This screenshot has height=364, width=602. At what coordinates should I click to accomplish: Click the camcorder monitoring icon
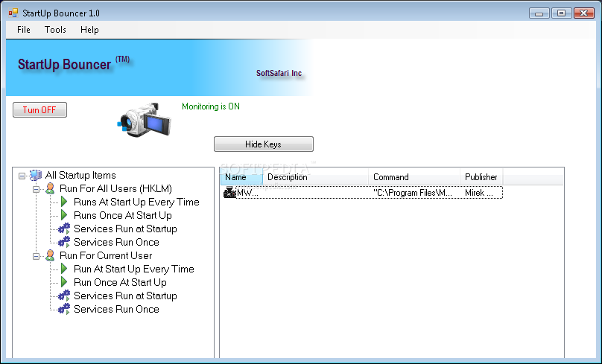tap(144, 119)
